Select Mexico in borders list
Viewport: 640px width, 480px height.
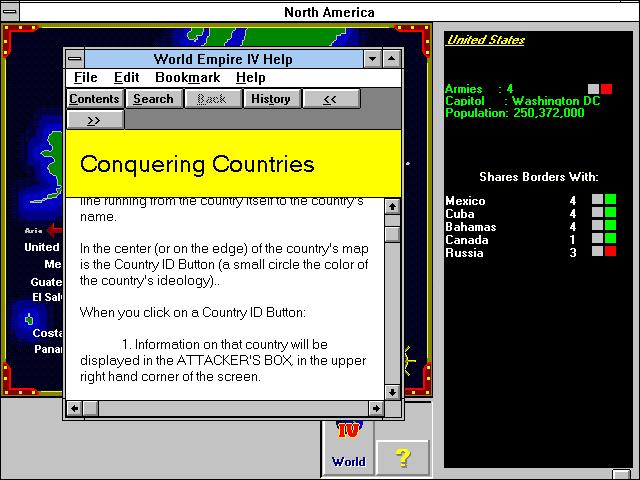[465, 201]
